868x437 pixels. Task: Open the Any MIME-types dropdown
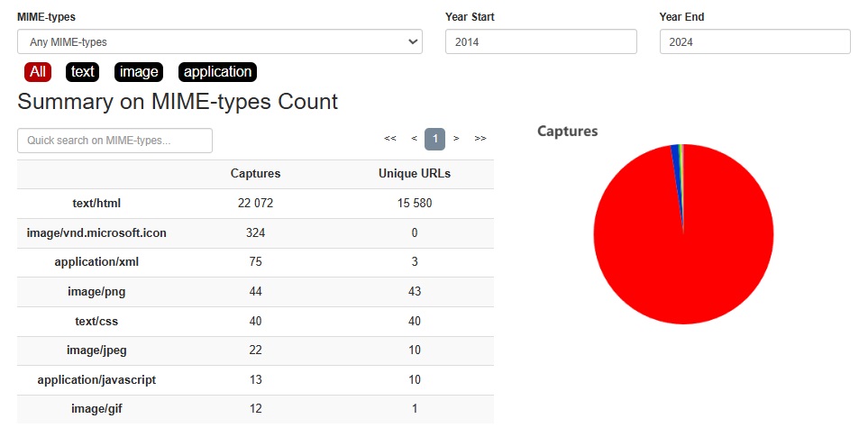point(219,41)
